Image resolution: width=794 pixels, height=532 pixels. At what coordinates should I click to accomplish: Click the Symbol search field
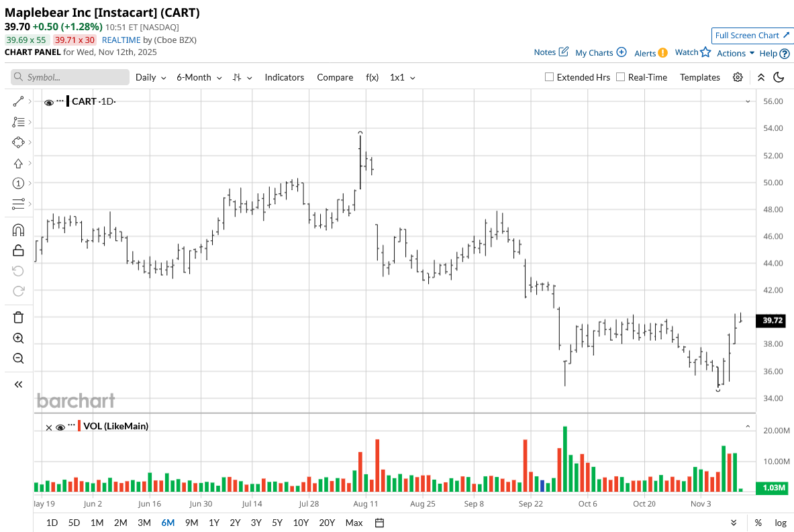pyautogui.click(x=70, y=77)
